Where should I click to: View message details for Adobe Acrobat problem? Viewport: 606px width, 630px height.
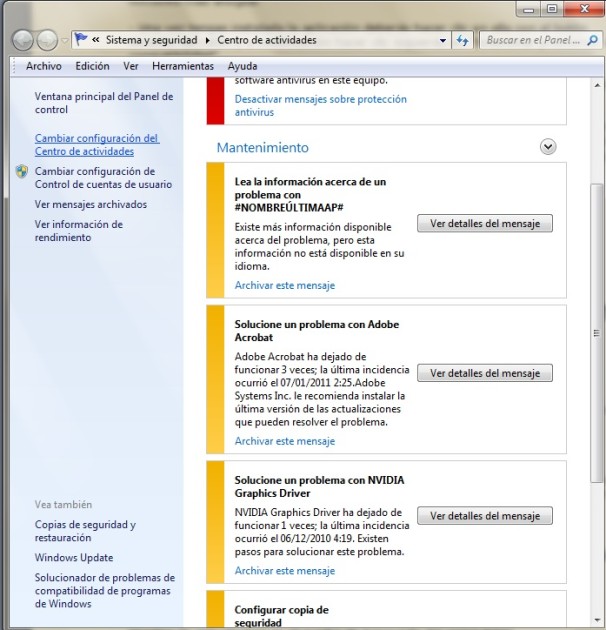[485, 373]
